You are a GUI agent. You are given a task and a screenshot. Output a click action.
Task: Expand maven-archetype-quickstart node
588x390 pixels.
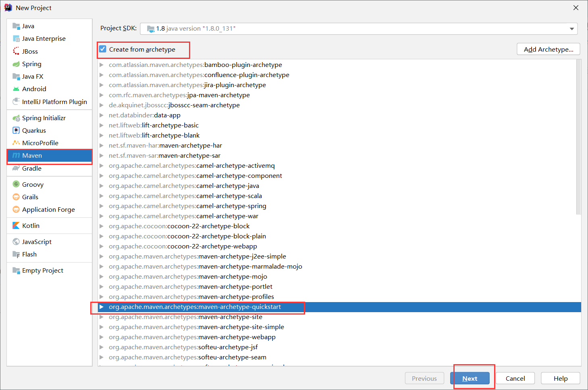[102, 307]
